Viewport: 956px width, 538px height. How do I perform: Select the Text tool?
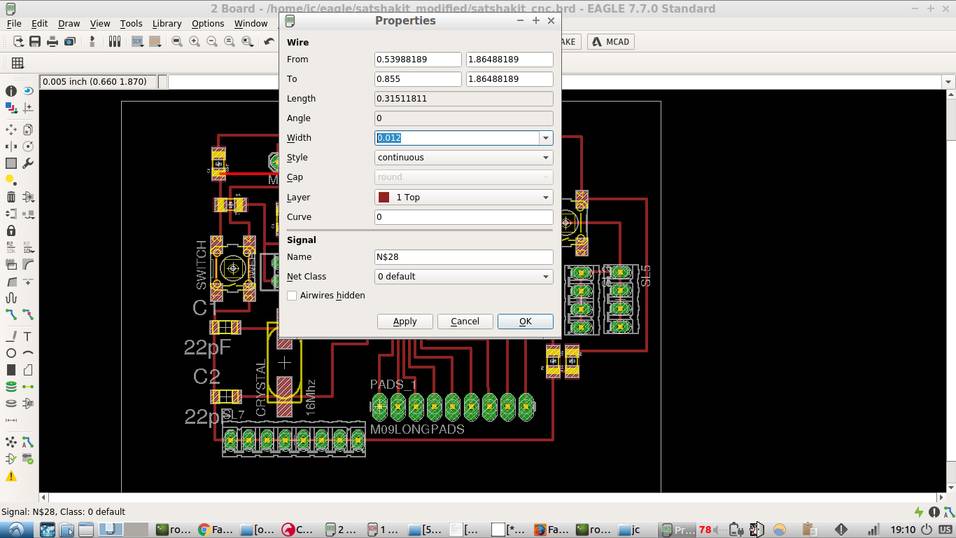tap(28, 336)
